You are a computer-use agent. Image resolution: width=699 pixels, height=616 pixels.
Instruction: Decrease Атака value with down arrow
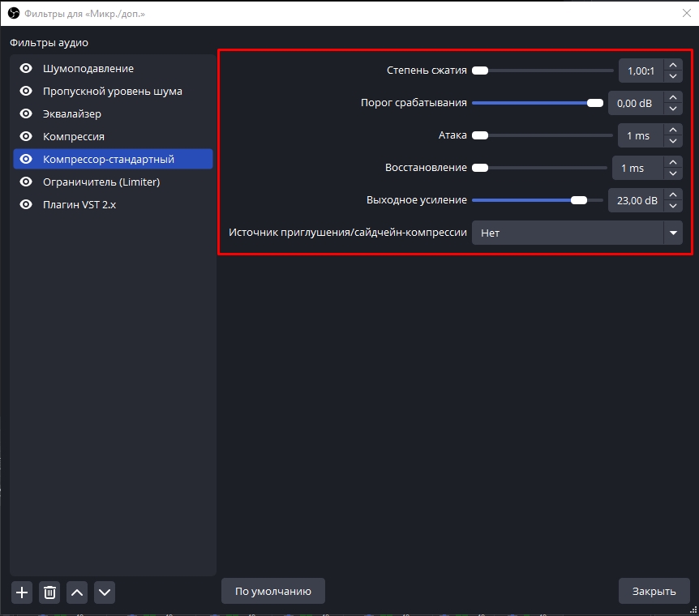(x=673, y=141)
